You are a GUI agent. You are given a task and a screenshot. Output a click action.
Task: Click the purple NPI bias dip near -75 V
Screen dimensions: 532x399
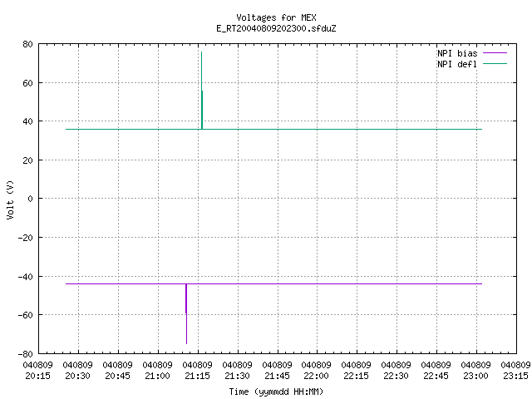[x=186, y=342]
